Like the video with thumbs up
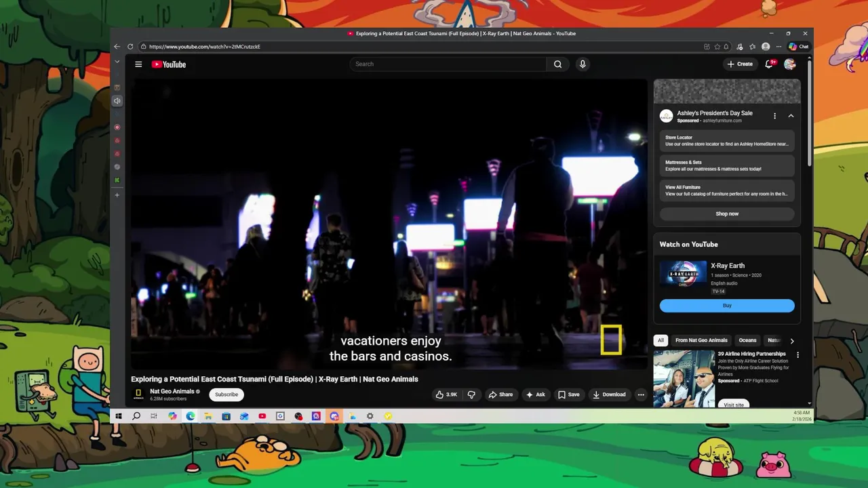The image size is (868, 488). 446,394
